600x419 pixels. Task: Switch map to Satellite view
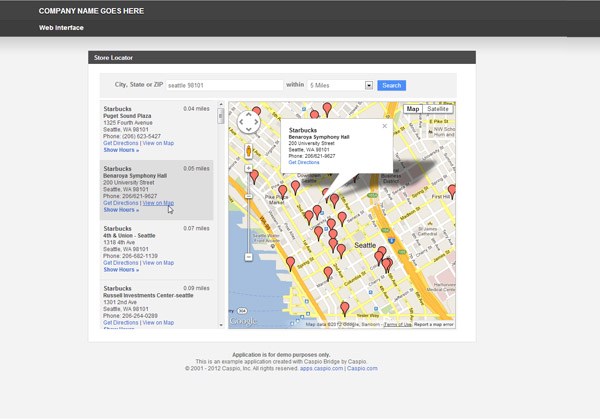[x=438, y=109]
